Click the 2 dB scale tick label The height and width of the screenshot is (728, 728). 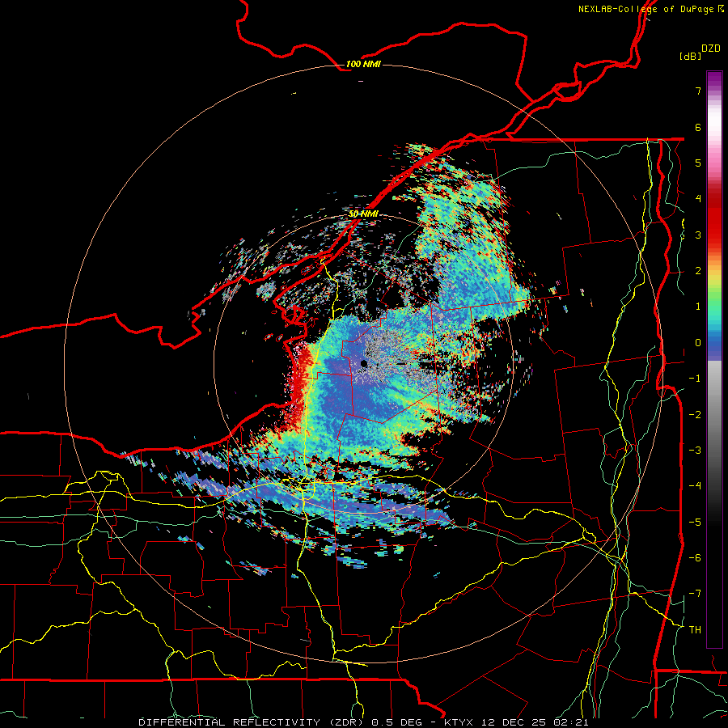coord(698,271)
